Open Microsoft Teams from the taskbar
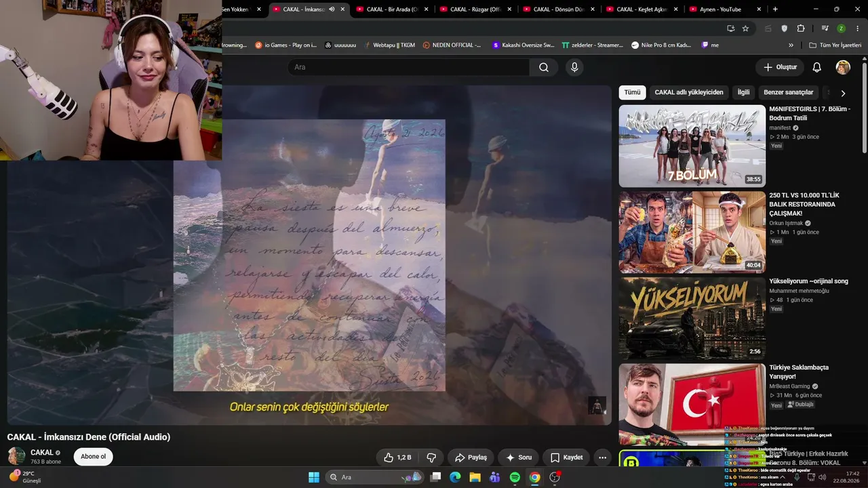868x488 pixels. coord(495,477)
